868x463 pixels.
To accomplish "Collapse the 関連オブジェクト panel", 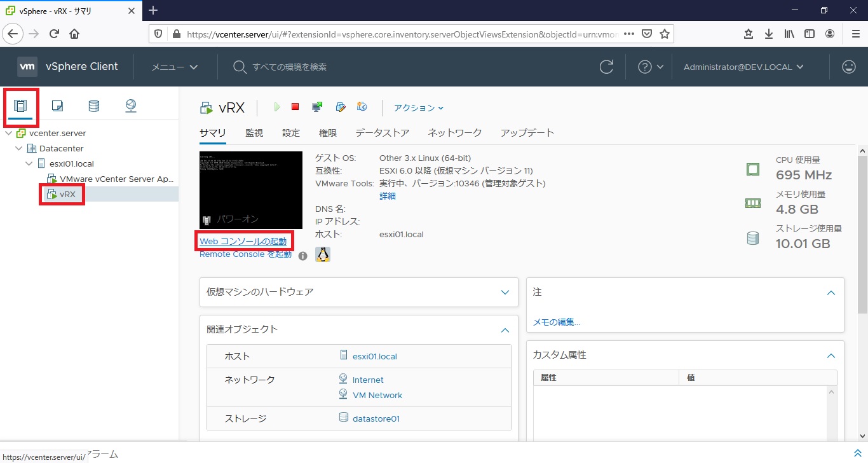I will (x=505, y=330).
